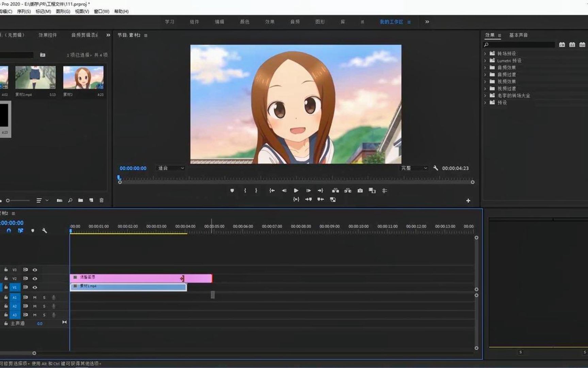588x368 pixels.
Task: Expand the 视频过渡 folder
Action: (x=485, y=89)
